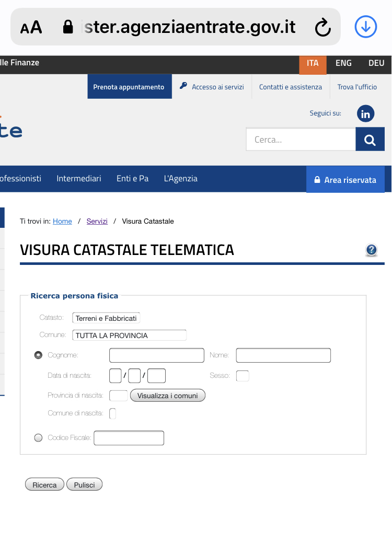
Task: Open the L'Agenzia navigation menu
Action: (x=181, y=178)
